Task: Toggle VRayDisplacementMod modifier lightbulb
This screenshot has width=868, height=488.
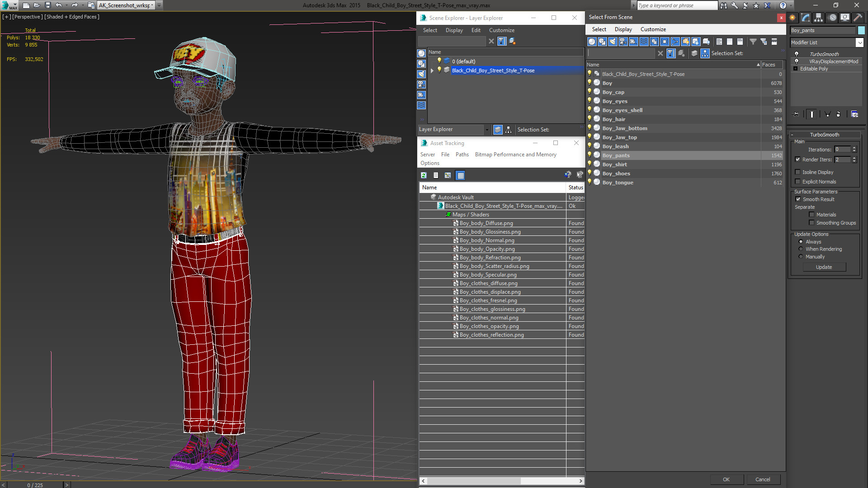Action: 797,61
